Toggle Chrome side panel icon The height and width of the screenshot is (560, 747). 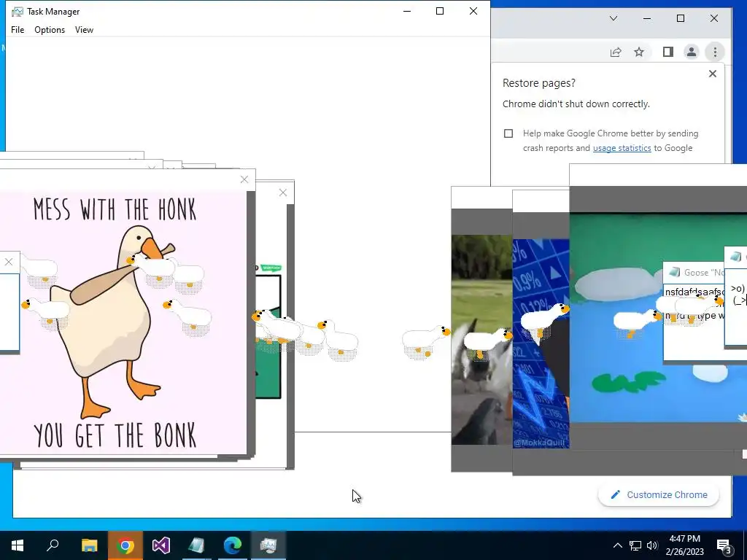click(x=668, y=52)
